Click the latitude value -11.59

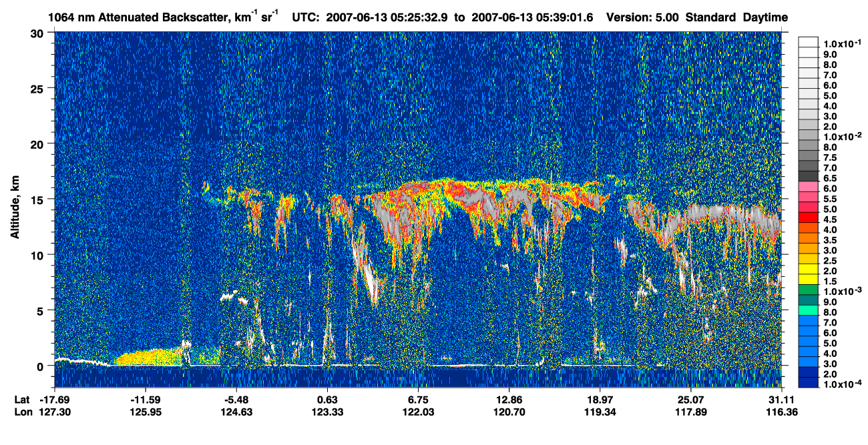pos(146,399)
